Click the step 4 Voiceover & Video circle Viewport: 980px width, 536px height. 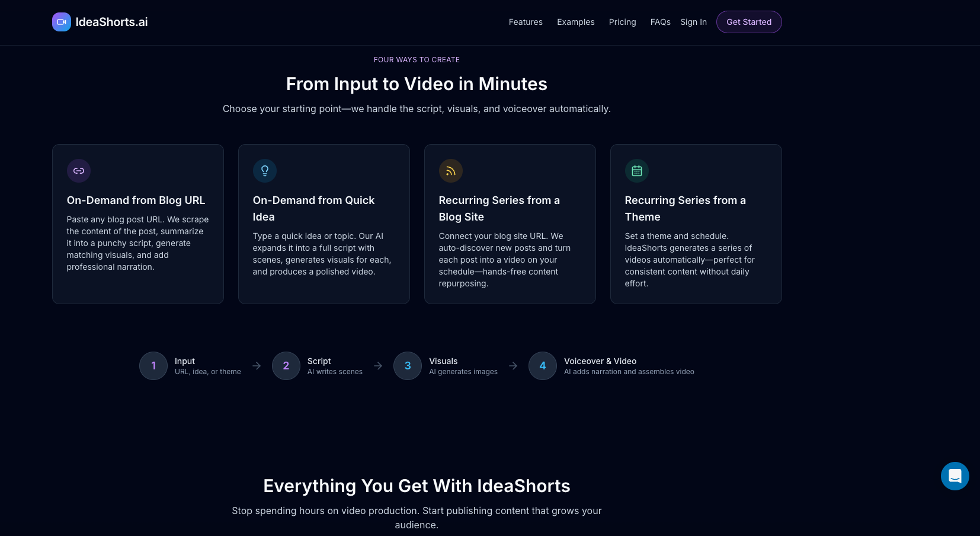(542, 366)
